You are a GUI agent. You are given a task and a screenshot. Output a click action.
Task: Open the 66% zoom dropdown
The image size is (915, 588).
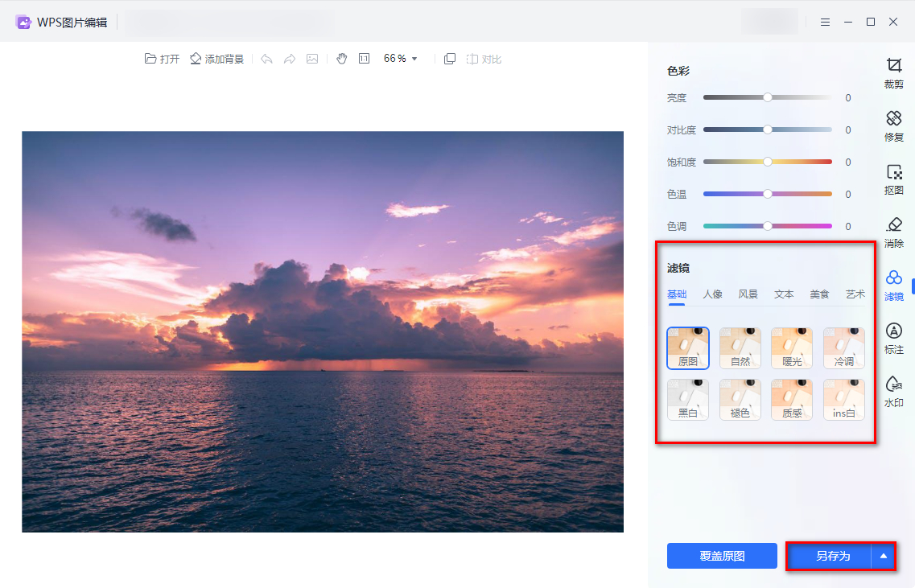click(x=401, y=59)
